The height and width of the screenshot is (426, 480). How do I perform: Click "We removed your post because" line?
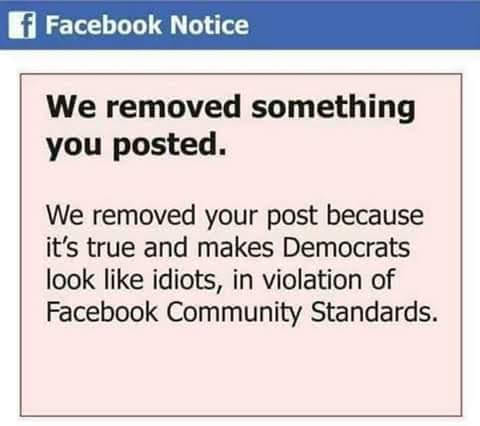(235, 216)
